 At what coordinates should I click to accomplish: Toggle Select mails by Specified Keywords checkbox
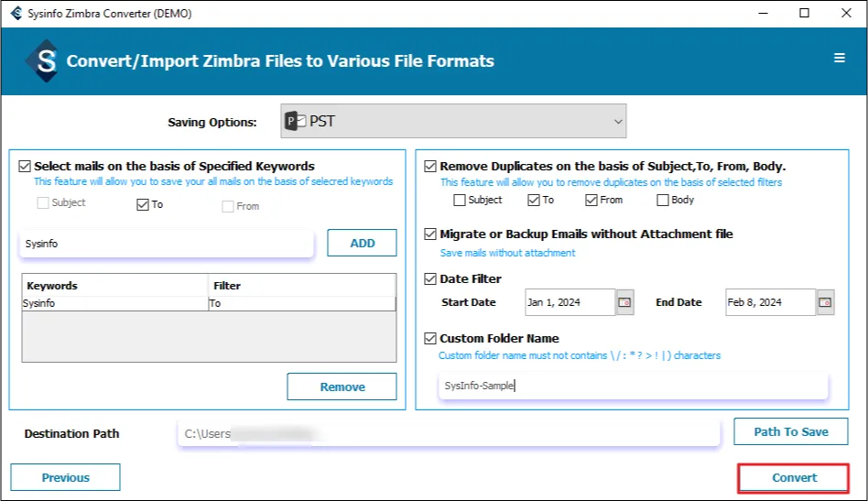click(25, 167)
